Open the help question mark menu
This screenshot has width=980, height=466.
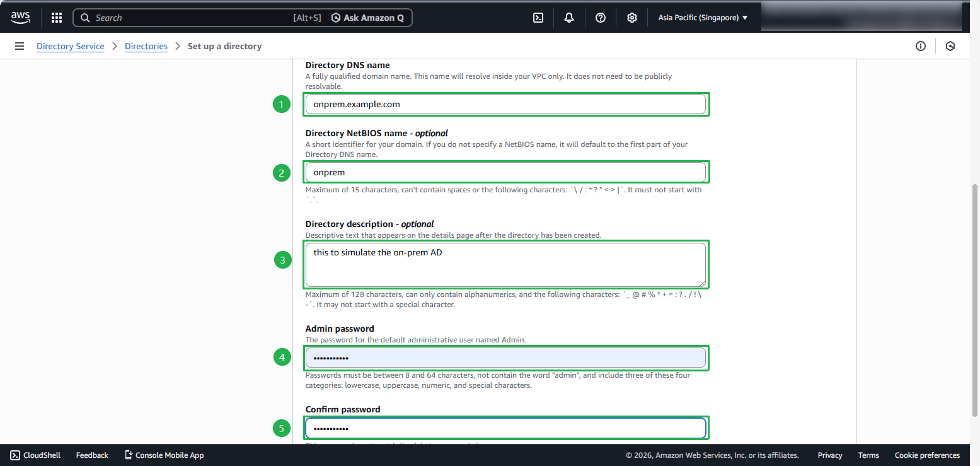[601, 18]
